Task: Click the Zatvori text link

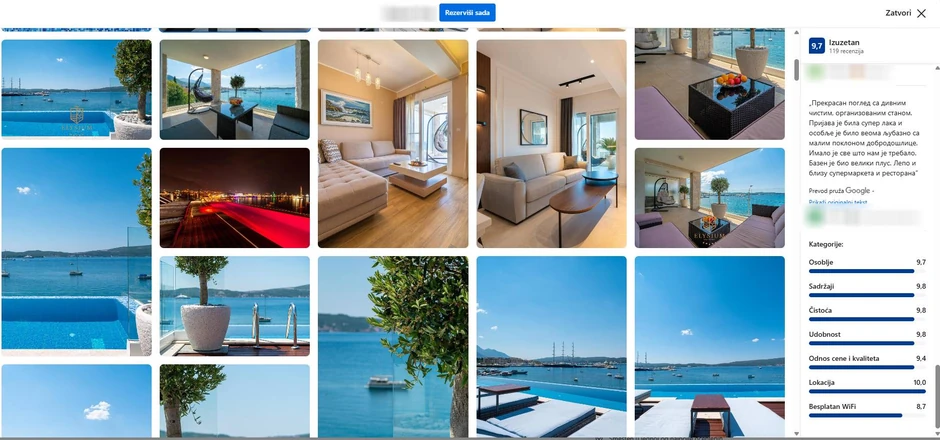Action: [898, 13]
